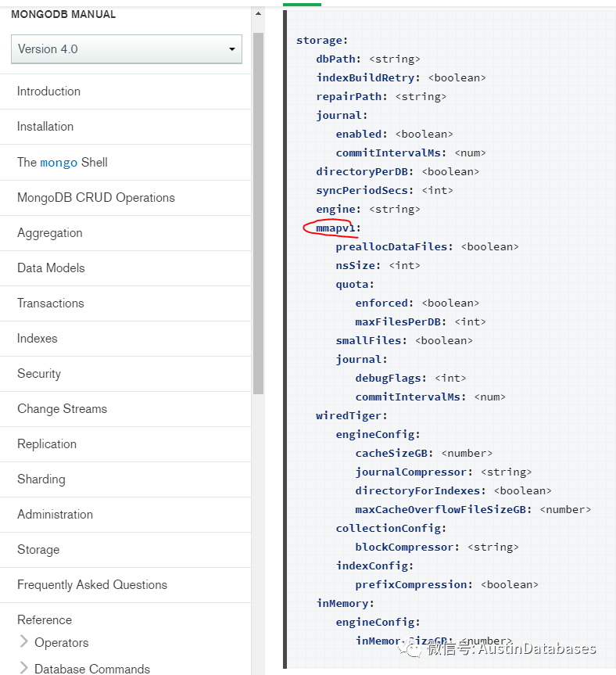
Task: Click the sidebar scroll-up arrow
Action: [258, 14]
